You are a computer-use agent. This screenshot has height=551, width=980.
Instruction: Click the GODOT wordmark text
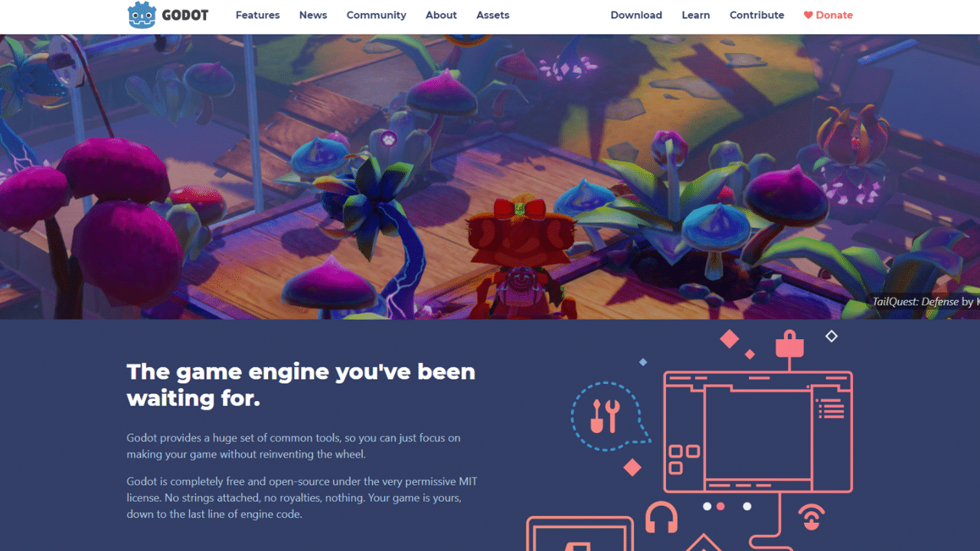tap(185, 15)
